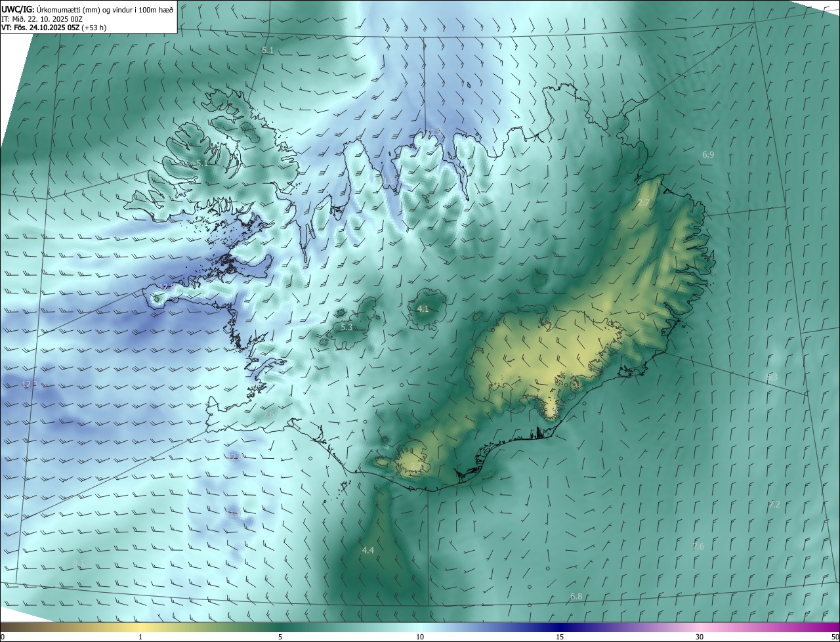Click colorbar tick label 0
This screenshot has height=642, width=840.
click(x=3, y=637)
